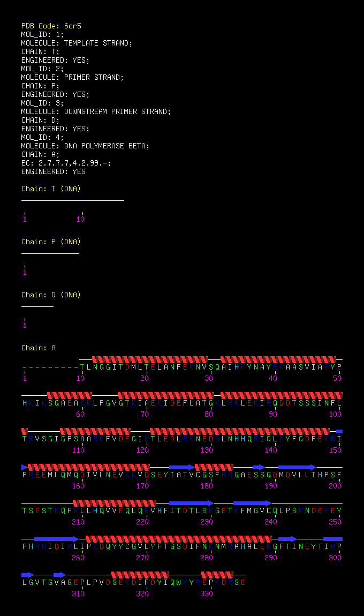Click residue number 120 label
This screenshot has height=616, width=364.
pos(142,450)
